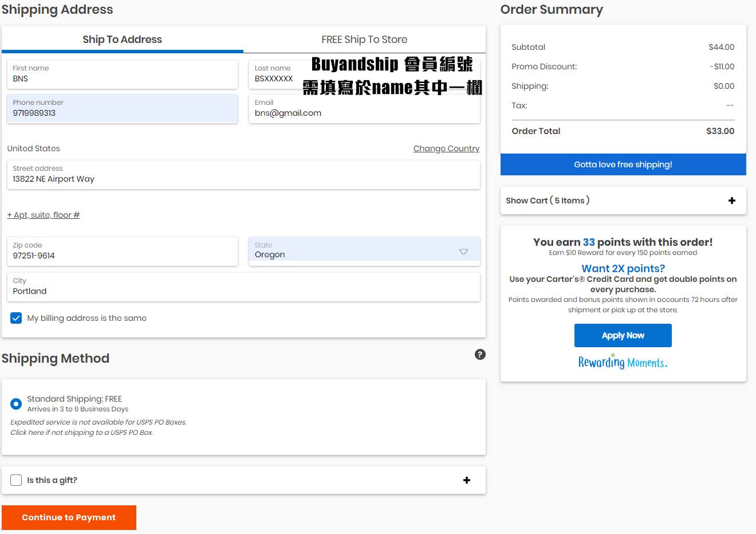
Task: Click the Apply Now button
Action: pos(623,335)
